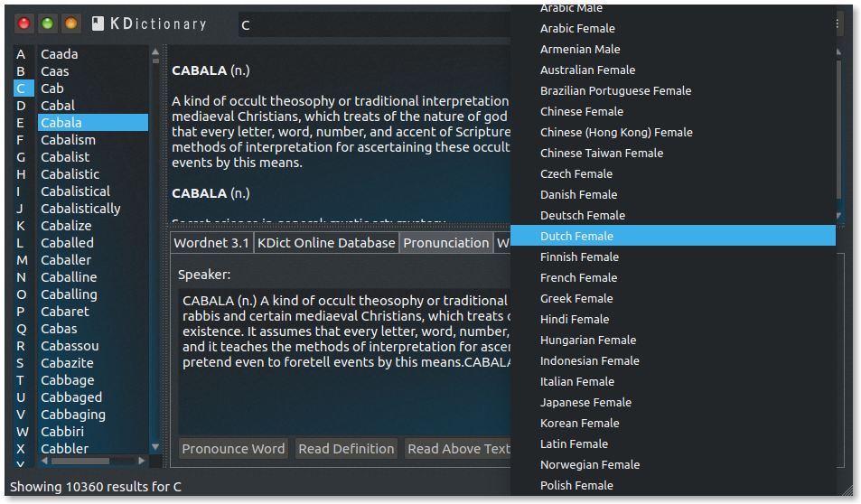Open the KDict Online Database tab
The height and width of the screenshot is (504, 861).
coord(326,243)
